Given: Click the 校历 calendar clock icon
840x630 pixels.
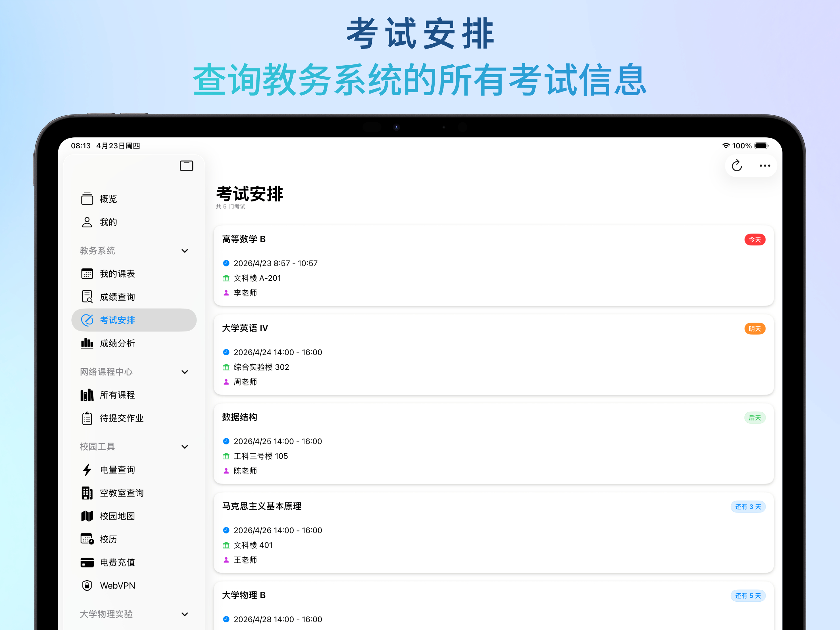Looking at the screenshot, I should pyautogui.click(x=87, y=539).
